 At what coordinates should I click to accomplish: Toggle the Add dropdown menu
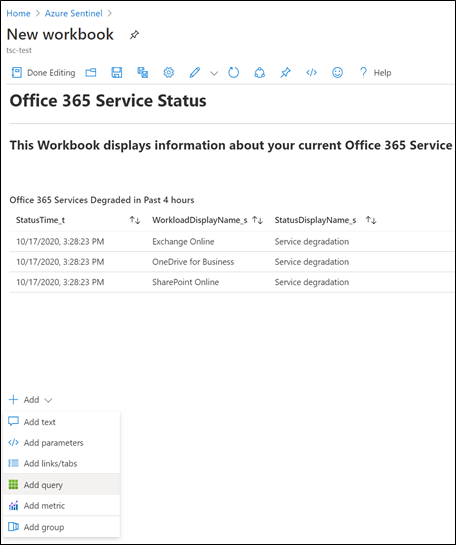tap(31, 400)
